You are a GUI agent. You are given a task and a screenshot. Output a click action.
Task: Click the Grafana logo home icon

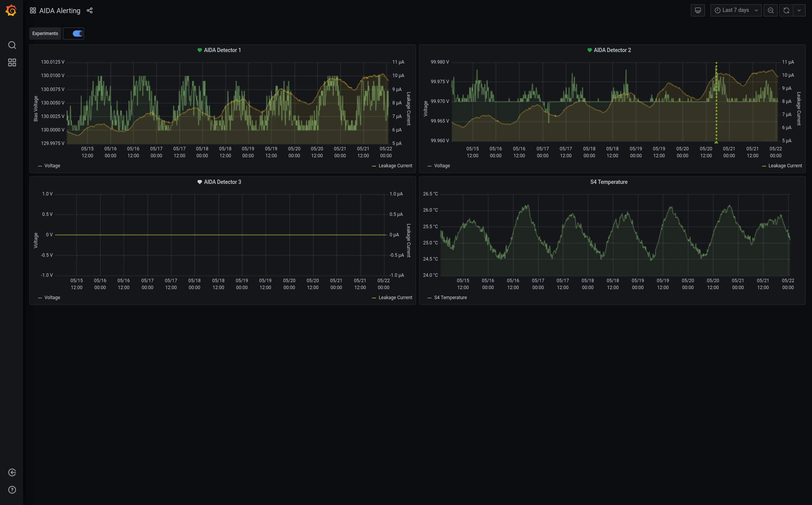(x=11, y=10)
